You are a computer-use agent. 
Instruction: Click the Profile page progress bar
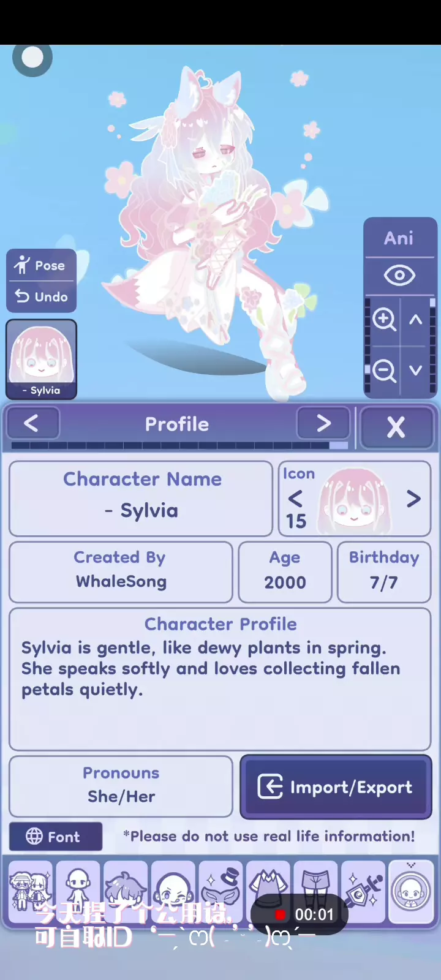click(x=179, y=445)
